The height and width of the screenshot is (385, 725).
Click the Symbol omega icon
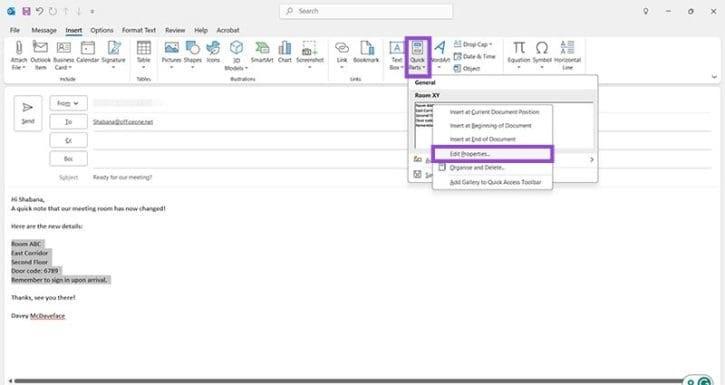point(542,48)
